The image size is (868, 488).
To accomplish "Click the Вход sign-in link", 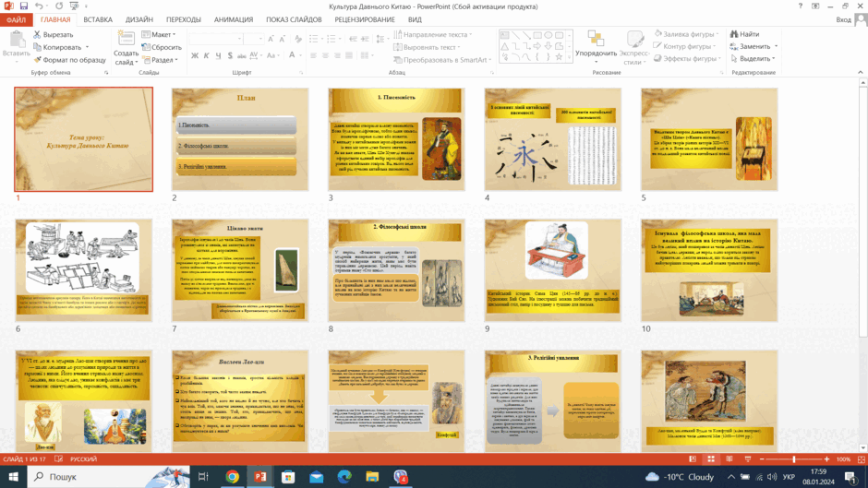I will (x=844, y=19).
